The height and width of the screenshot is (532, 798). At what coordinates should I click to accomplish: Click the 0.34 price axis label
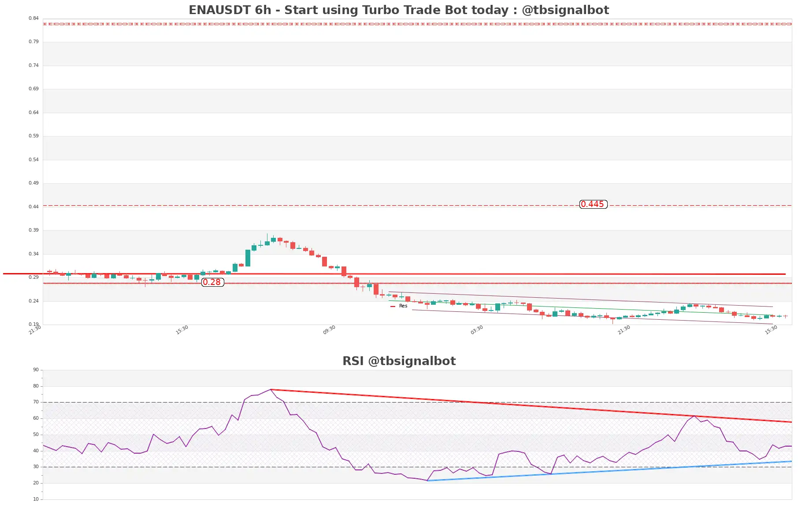point(33,254)
